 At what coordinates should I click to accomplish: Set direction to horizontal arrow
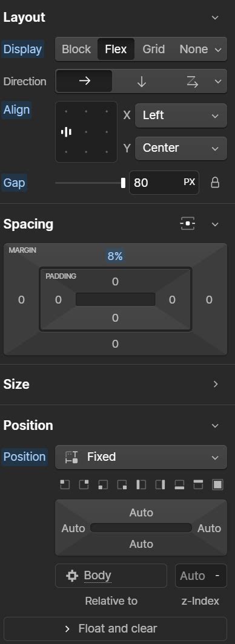pyautogui.click(x=84, y=81)
